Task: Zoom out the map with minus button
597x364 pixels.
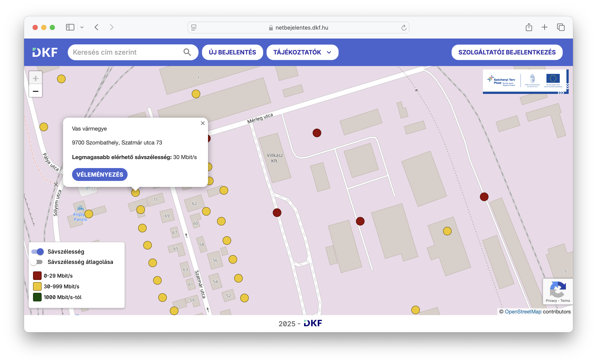Action: coord(36,91)
